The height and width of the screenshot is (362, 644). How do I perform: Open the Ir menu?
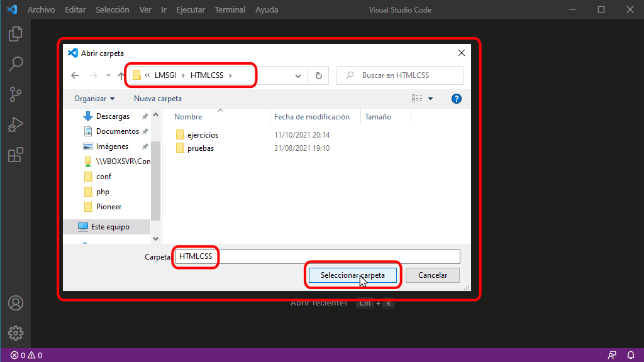click(164, 9)
